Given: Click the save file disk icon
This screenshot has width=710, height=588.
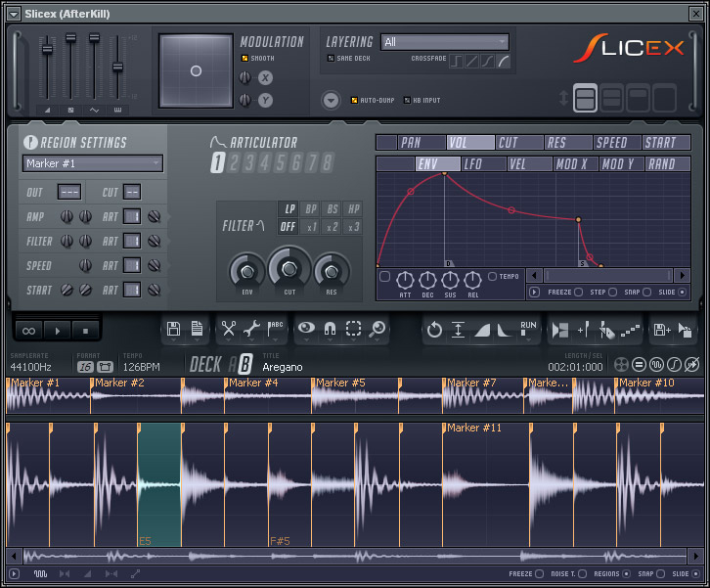Looking at the screenshot, I should point(173,329).
